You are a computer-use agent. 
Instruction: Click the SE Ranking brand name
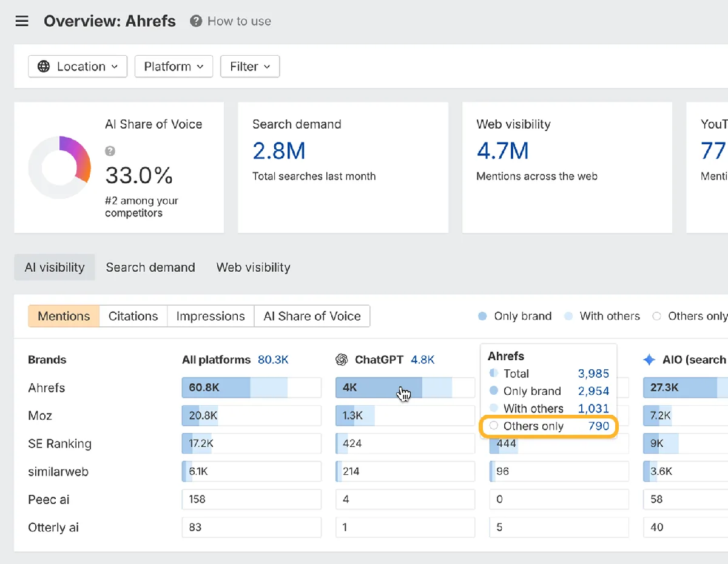[x=60, y=443]
